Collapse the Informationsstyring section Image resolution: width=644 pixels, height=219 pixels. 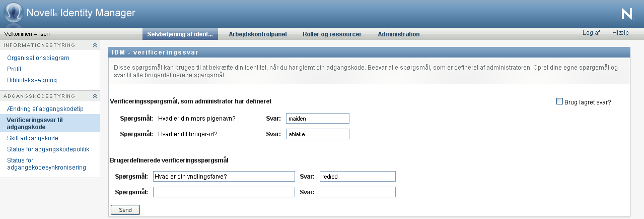click(x=95, y=45)
